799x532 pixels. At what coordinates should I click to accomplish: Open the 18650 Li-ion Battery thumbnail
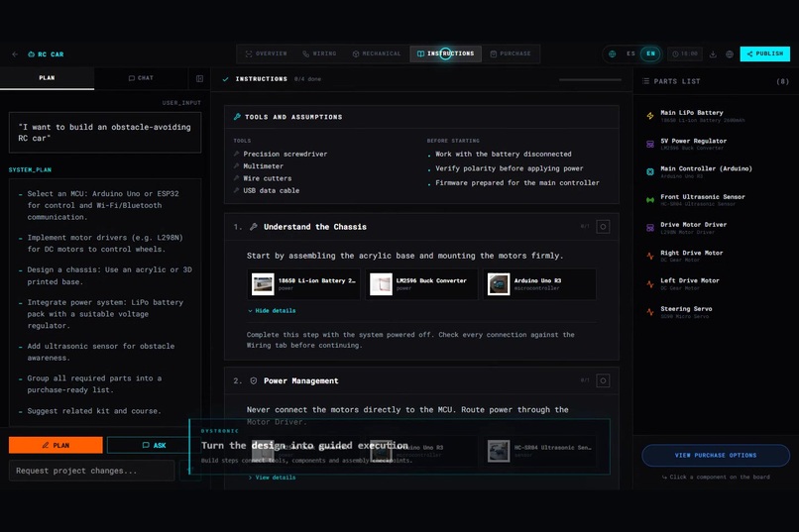coord(263,284)
